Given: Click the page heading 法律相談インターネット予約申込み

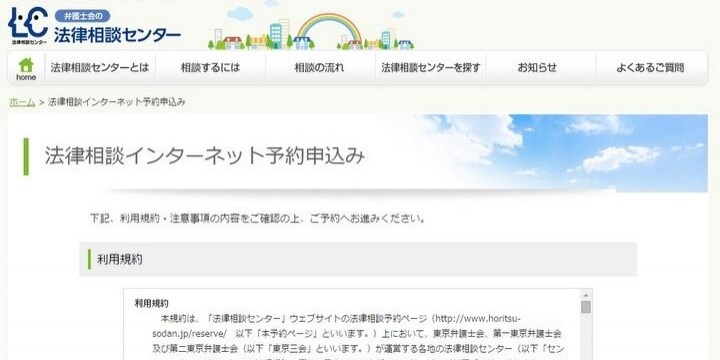Looking at the screenshot, I should coord(205,156).
